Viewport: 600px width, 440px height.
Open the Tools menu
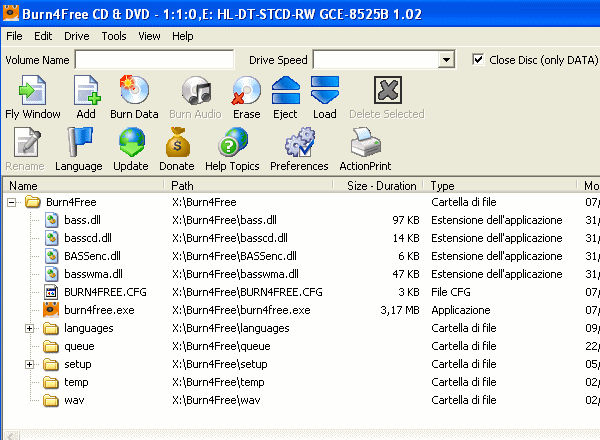(x=114, y=36)
